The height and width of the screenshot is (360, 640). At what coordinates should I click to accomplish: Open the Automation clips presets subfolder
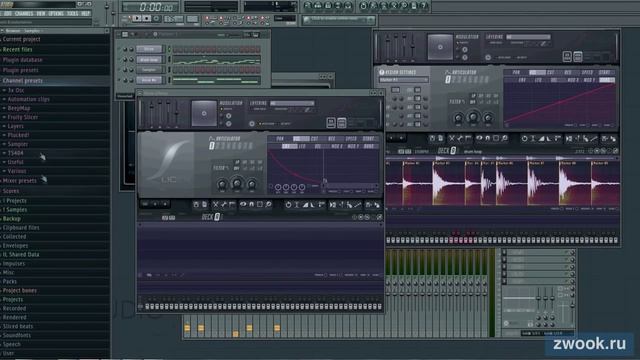tap(28, 99)
